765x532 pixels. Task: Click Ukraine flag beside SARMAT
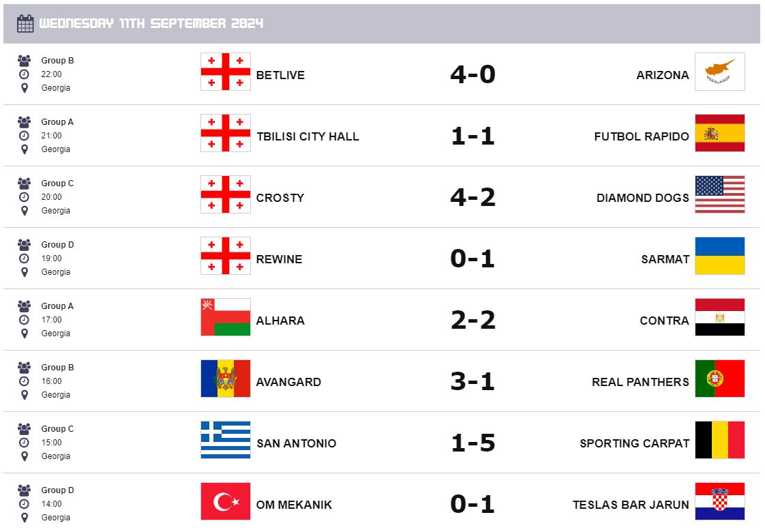click(x=719, y=256)
